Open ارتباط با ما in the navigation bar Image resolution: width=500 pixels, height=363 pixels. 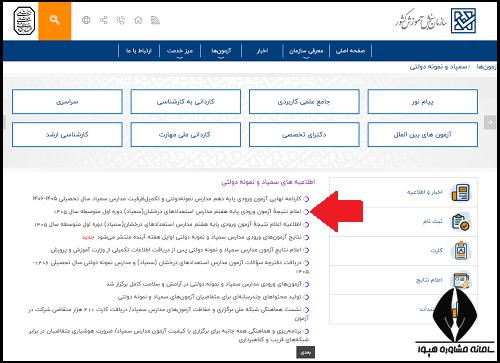point(139,51)
